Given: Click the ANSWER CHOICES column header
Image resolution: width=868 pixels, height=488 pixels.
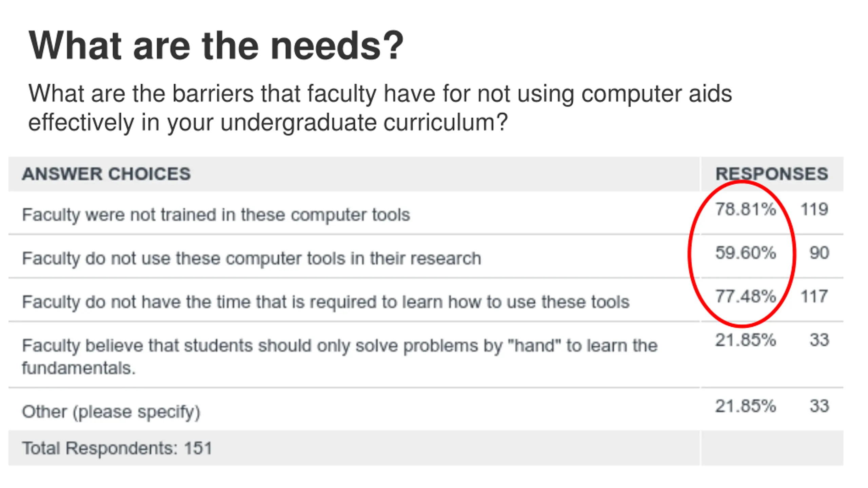Looking at the screenshot, I should click(x=106, y=174).
